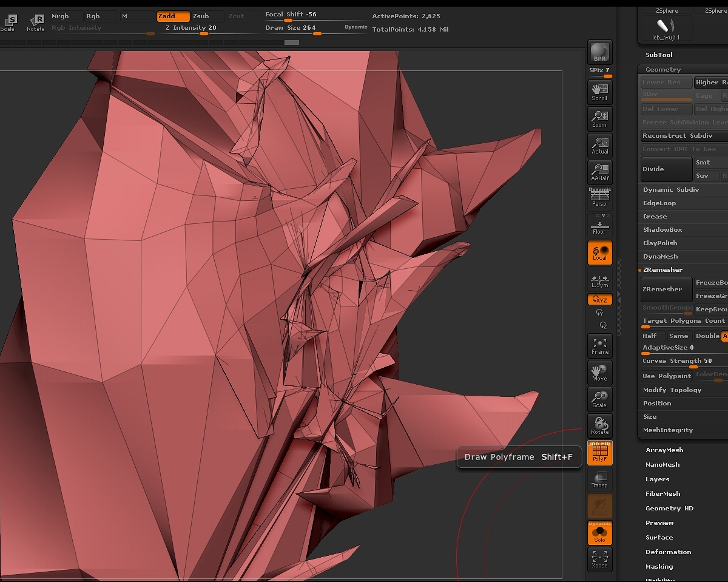Enable Transp transparency mode
The width and height of the screenshot is (728, 582).
600,479
